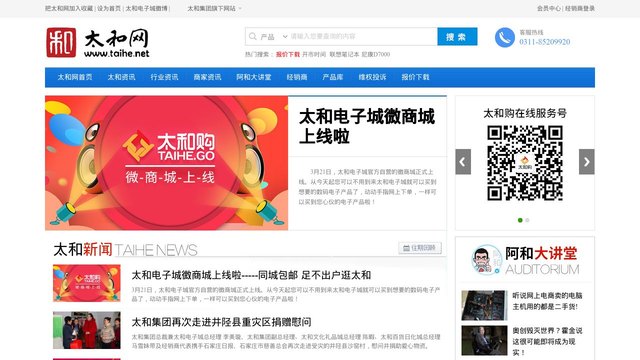This screenshot has height=360, width=640.
Task: Open 经销商 navigation item
Action: tap(297, 77)
